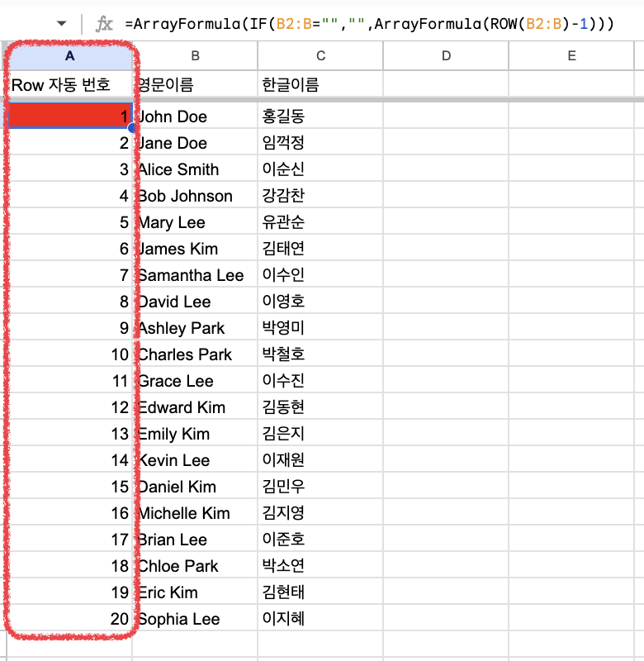Click the cell 'David Lee'
This screenshot has width=644, height=661.
tap(195, 302)
